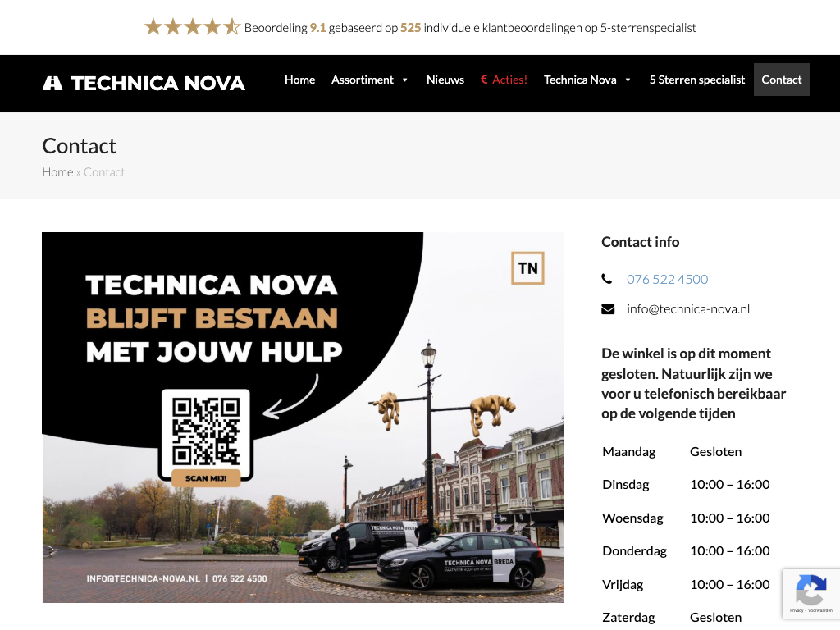Go to the Nieuws page
This screenshot has height=630, width=840.
[x=445, y=80]
